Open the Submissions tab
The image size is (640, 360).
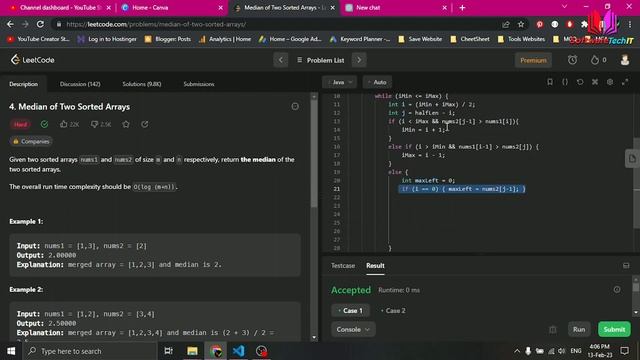199,84
